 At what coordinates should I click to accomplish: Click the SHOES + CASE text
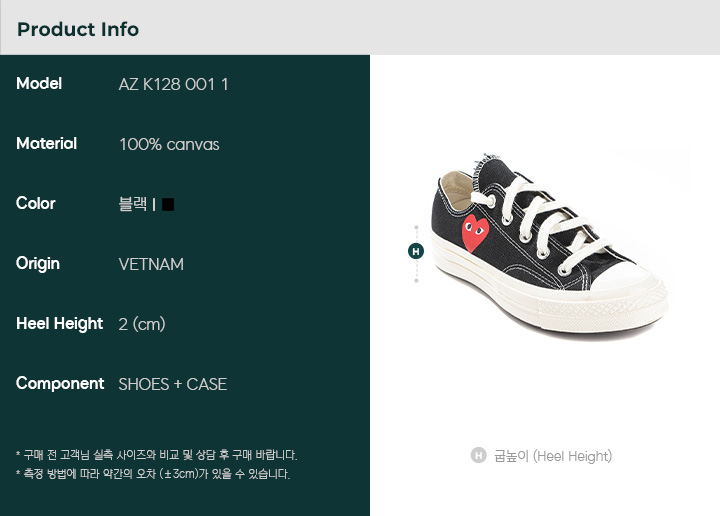pos(173,384)
